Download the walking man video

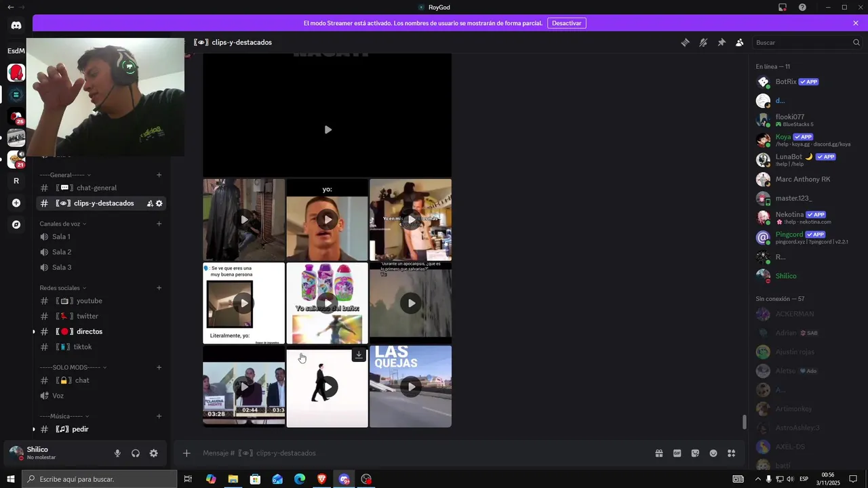click(x=359, y=354)
